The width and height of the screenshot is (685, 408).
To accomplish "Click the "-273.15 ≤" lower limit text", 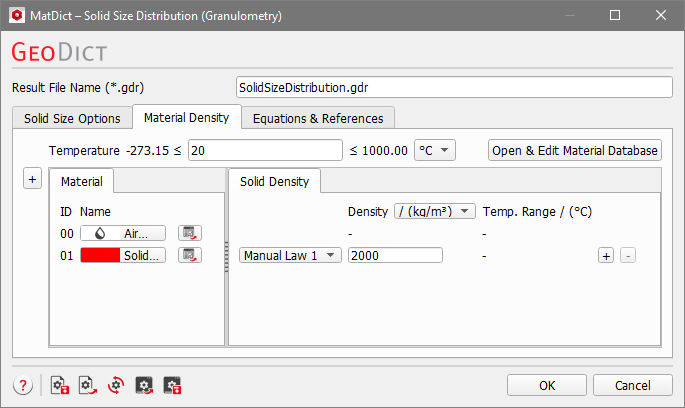I will [x=154, y=151].
